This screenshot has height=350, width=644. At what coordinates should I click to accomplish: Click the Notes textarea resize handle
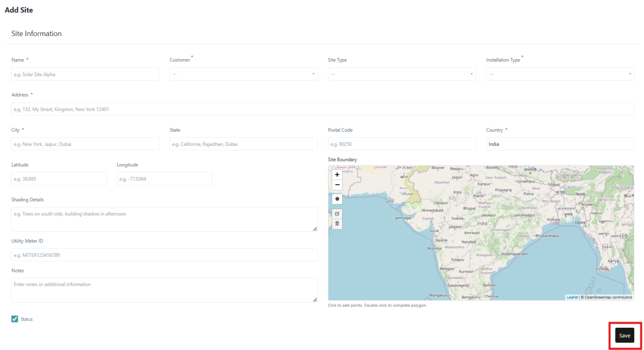click(316, 300)
